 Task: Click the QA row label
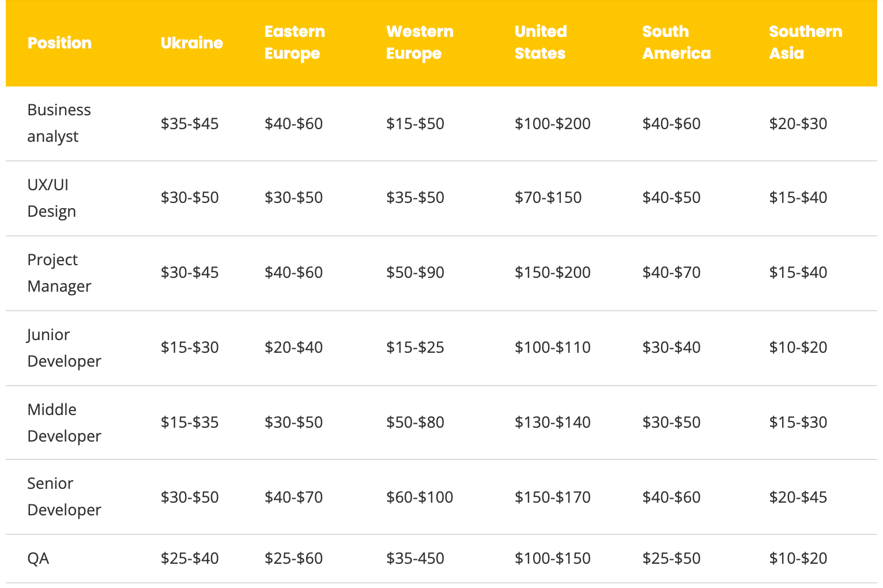(38, 558)
